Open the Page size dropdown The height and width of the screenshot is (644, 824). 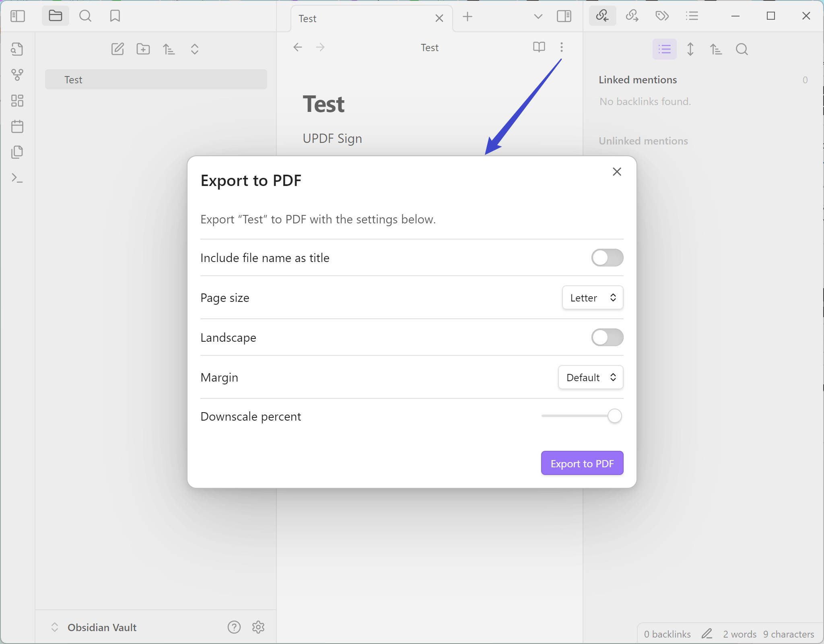point(592,297)
